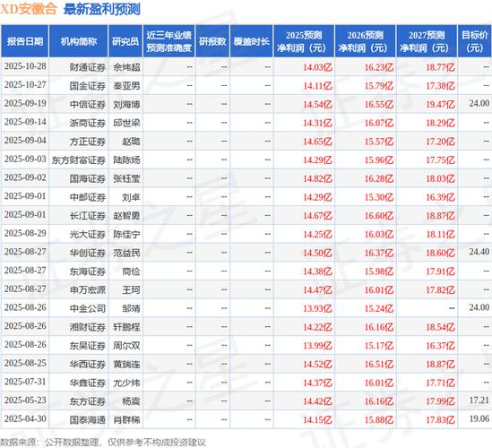Click institution 东吴证券
This screenshot has height=448, width=492.
pos(87,346)
